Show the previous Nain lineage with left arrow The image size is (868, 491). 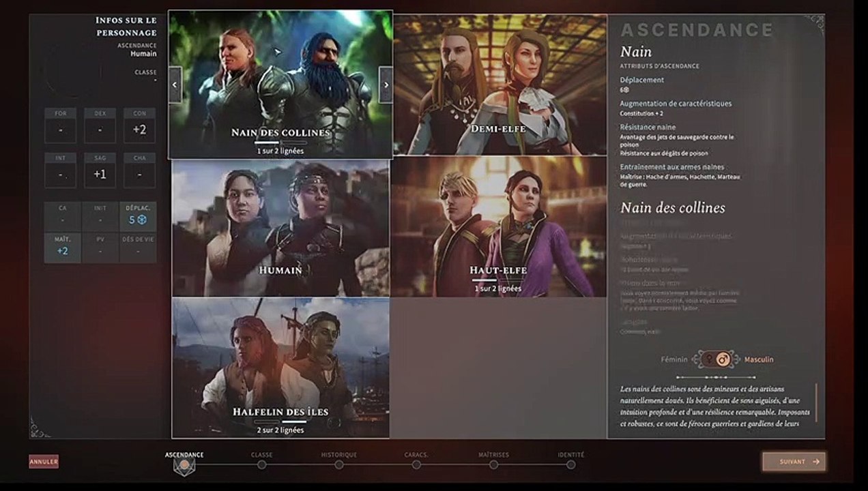tap(175, 85)
